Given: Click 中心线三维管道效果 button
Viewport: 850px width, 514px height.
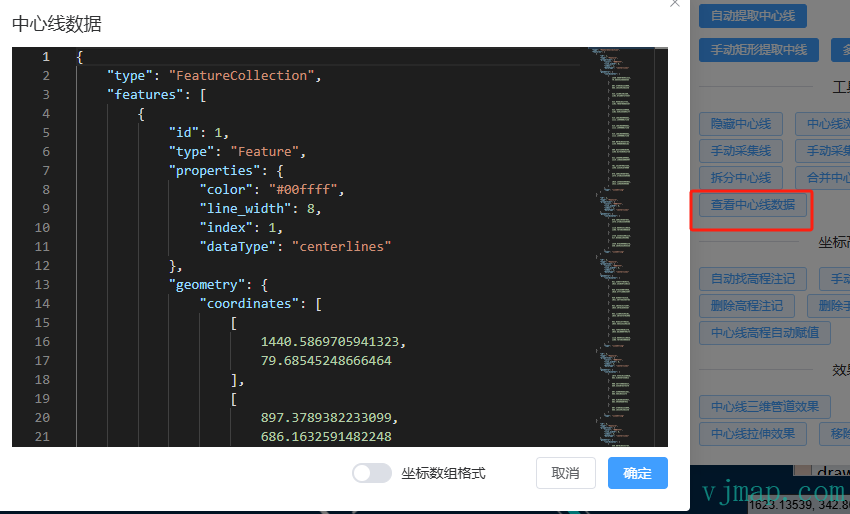Looking at the screenshot, I should click(764, 407).
